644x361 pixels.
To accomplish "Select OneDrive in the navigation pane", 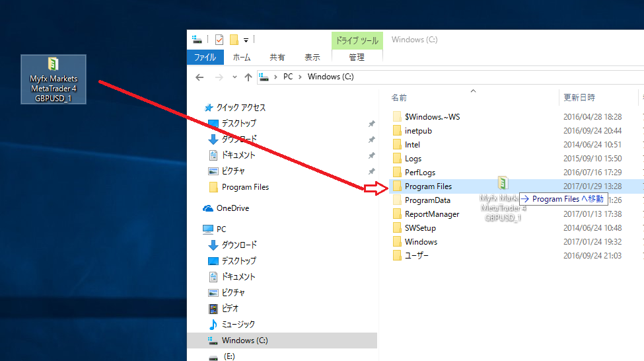I will 233,208.
